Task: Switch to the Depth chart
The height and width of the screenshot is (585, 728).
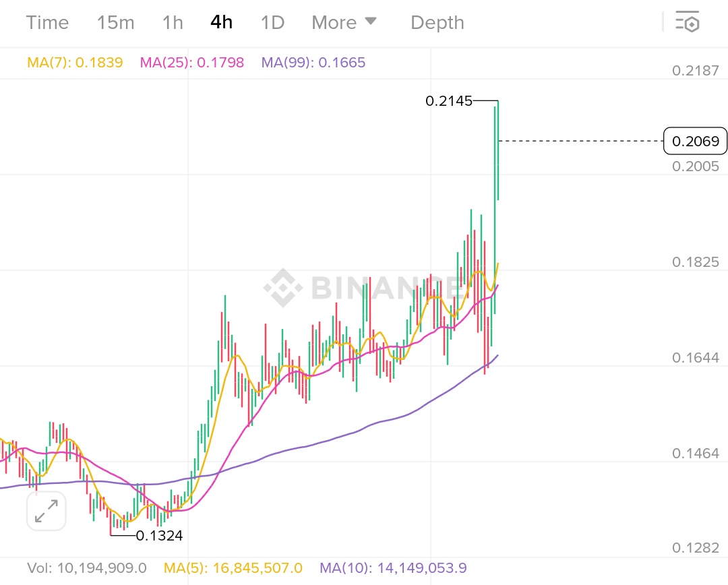Action: [437, 22]
